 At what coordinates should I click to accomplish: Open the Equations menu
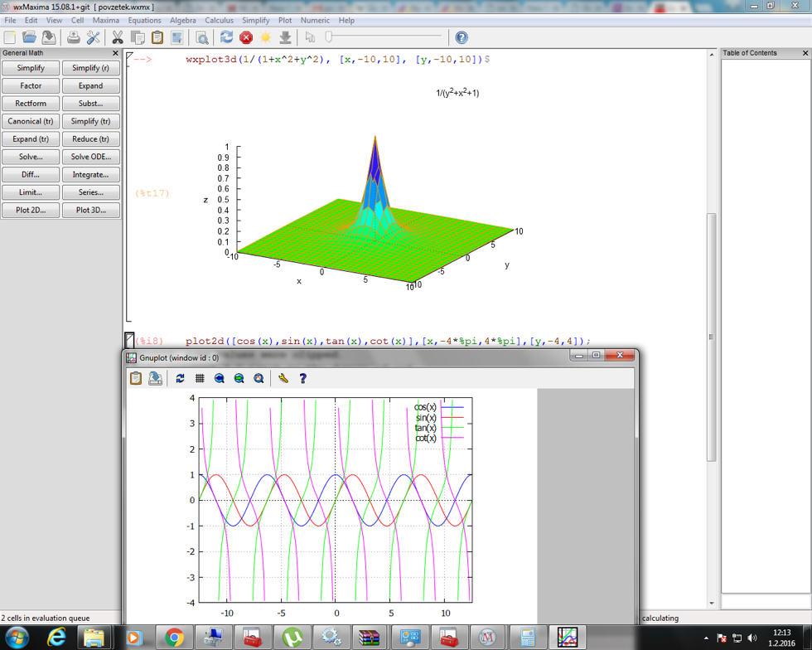(x=144, y=20)
